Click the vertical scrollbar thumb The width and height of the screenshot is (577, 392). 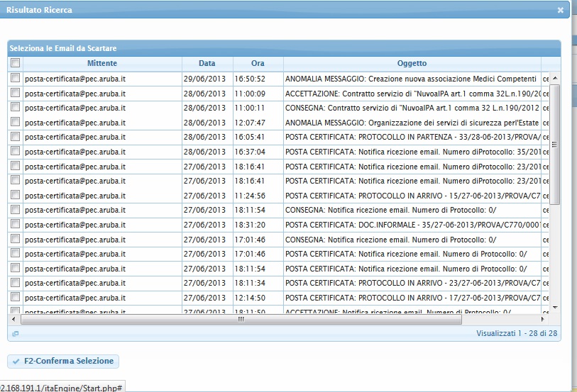pyautogui.click(x=555, y=142)
